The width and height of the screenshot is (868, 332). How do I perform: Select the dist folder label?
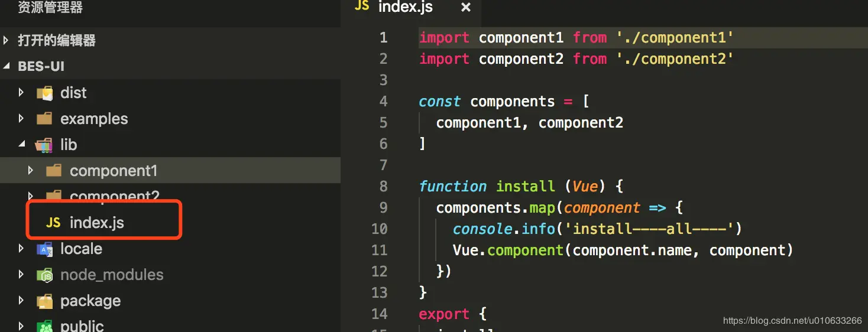73,93
